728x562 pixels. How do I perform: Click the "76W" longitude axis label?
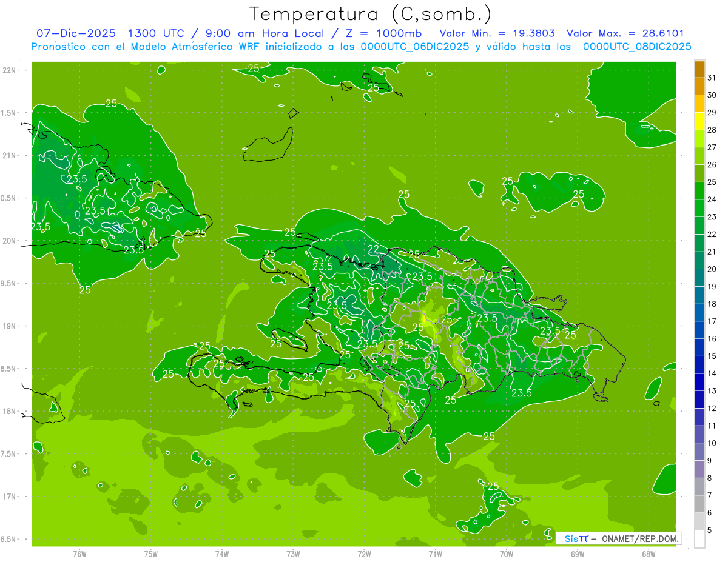point(79,554)
